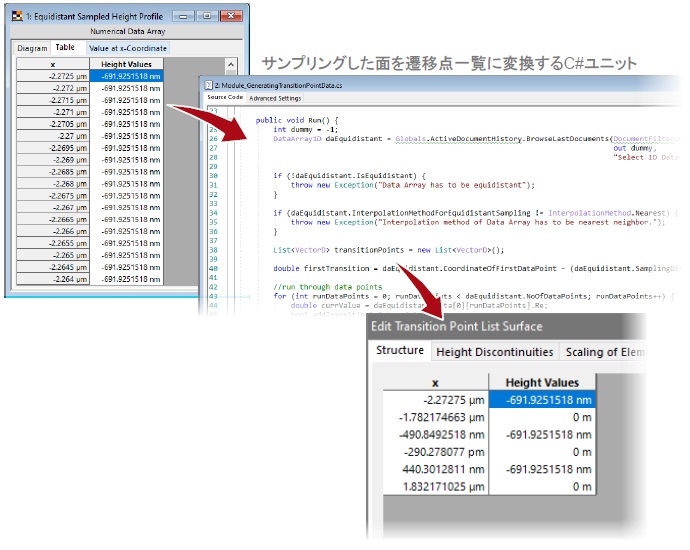The image size is (690, 550).
Task: Click the 'Data Array has to be equidistant' exception line
Action: click(x=413, y=185)
